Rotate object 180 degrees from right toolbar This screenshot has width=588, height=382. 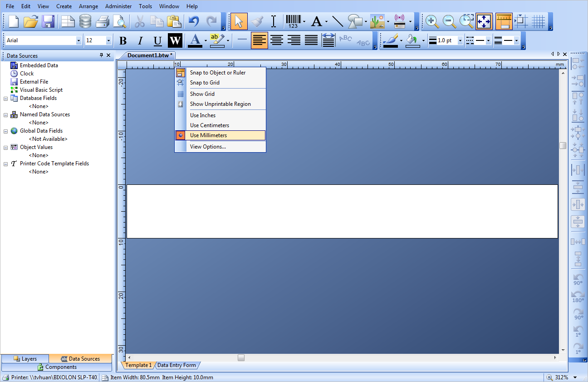(x=578, y=297)
